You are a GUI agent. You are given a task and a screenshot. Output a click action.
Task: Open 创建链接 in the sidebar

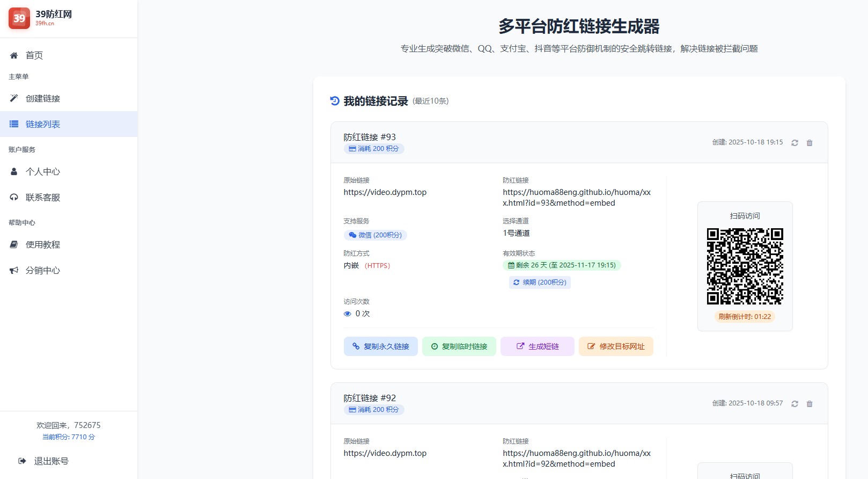(69, 98)
